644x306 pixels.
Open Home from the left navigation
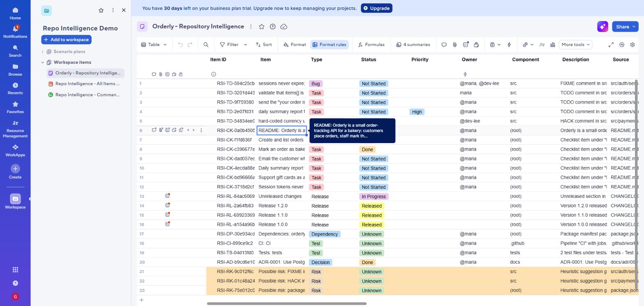point(15,13)
